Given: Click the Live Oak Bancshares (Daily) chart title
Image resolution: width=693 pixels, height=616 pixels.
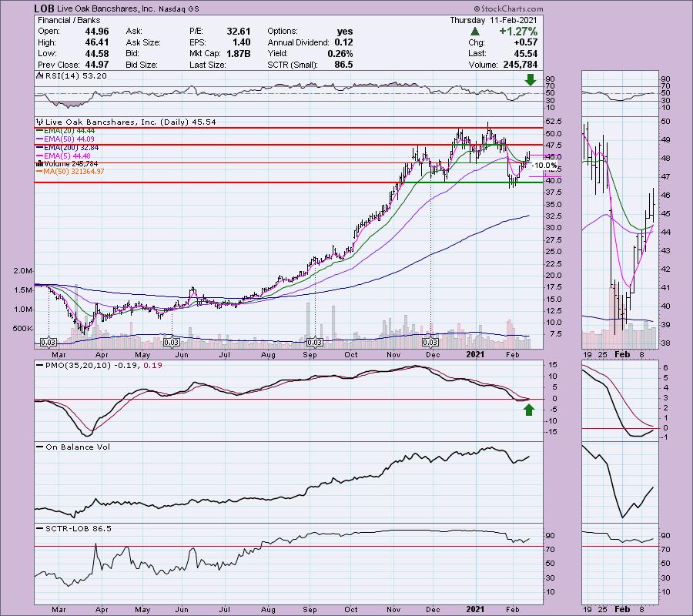Looking at the screenshot, I should [x=130, y=122].
